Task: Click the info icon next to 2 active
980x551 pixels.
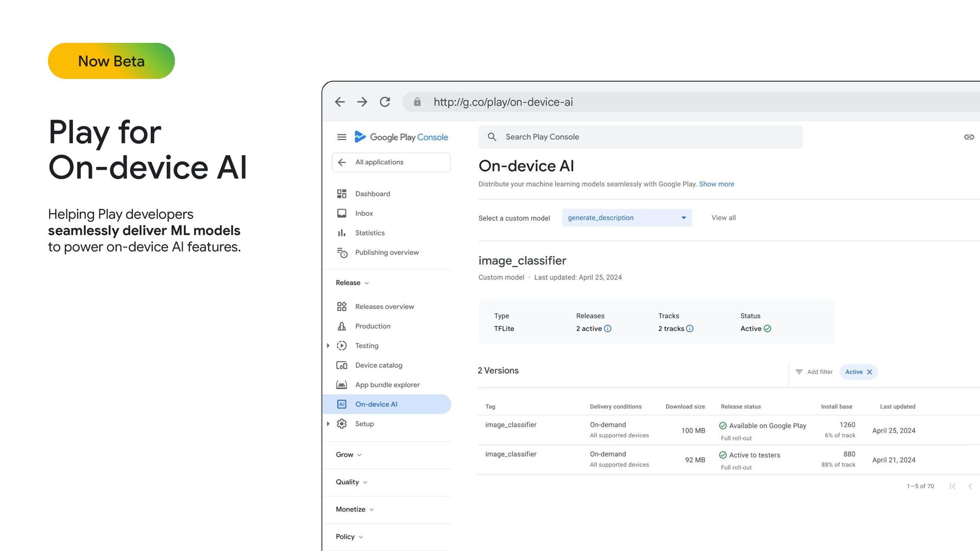Action: pyautogui.click(x=607, y=329)
